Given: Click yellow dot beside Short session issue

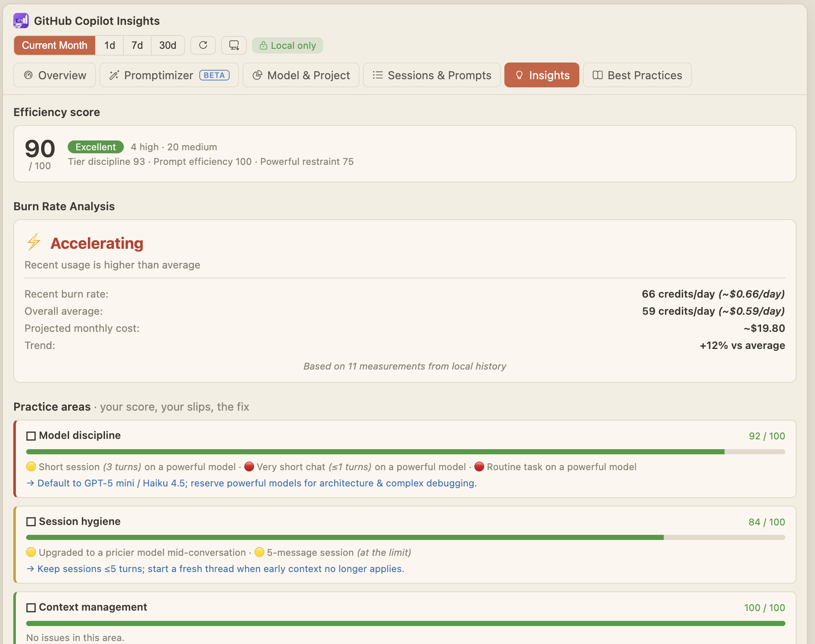Looking at the screenshot, I should [x=31, y=466].
